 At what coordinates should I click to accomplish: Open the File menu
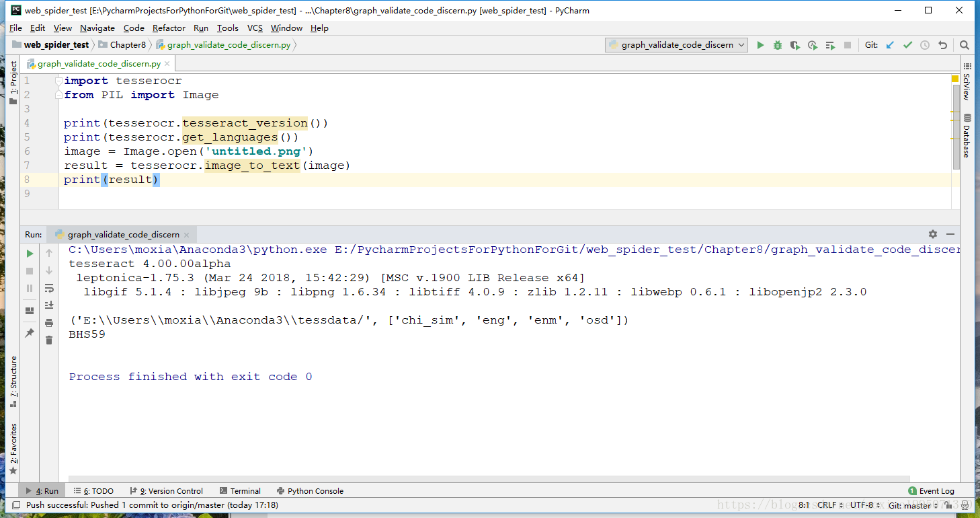[x=16, y=28]
